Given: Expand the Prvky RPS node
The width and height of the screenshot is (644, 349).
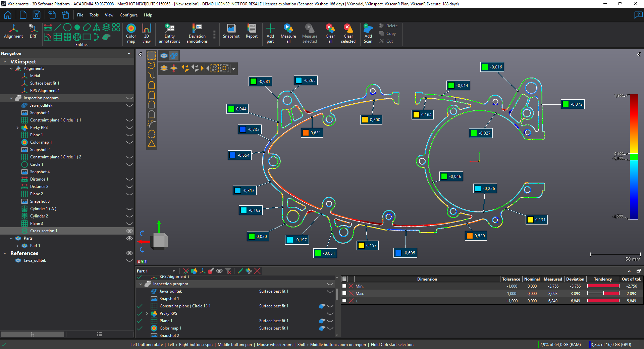Looking at the screenshot, I should tap(17, 128).
